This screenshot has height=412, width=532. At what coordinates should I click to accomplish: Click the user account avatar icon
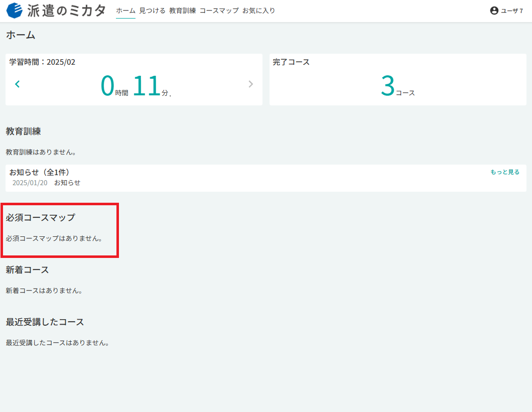coord(494,11)
